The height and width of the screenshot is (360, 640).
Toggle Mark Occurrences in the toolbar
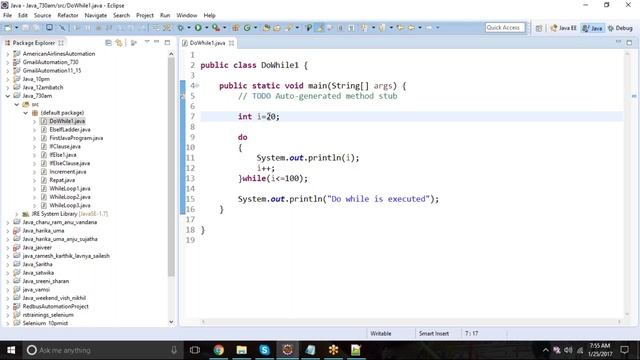pyautogui.click(x=321, y=28)
